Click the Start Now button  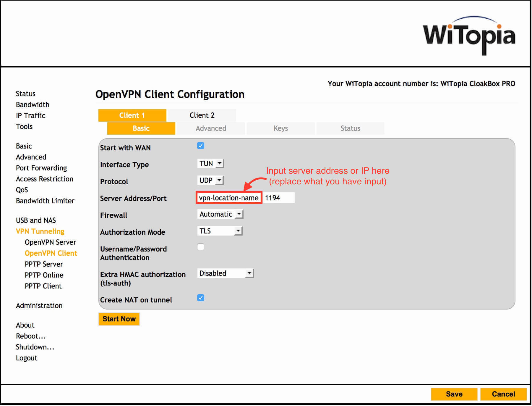point(119,319)
